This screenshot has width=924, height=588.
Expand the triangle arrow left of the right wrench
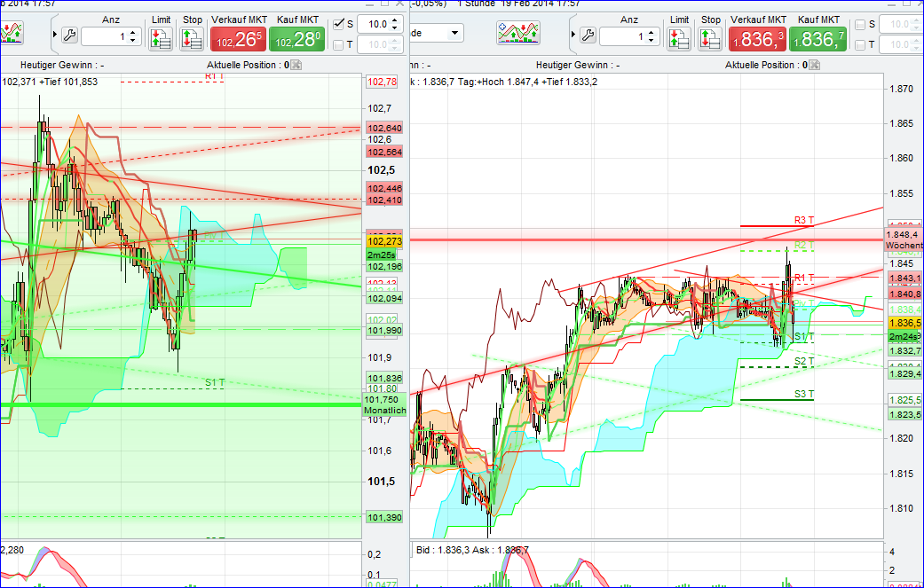click(573, 35)
